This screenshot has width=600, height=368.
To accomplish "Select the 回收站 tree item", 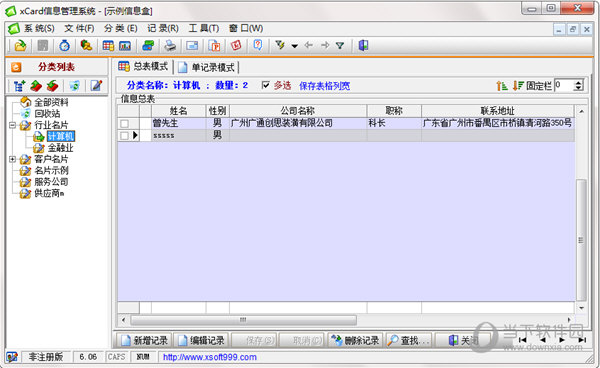I will (x=47, y=114).
